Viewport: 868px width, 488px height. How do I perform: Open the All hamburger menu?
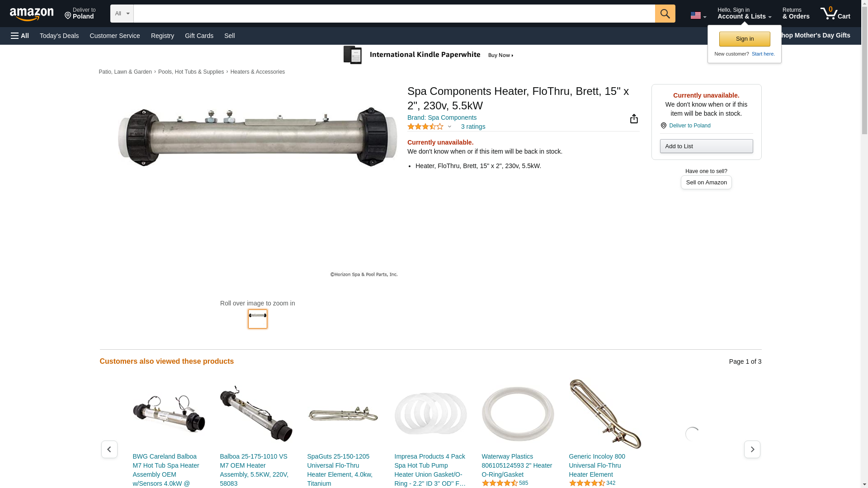coord(20,36)
